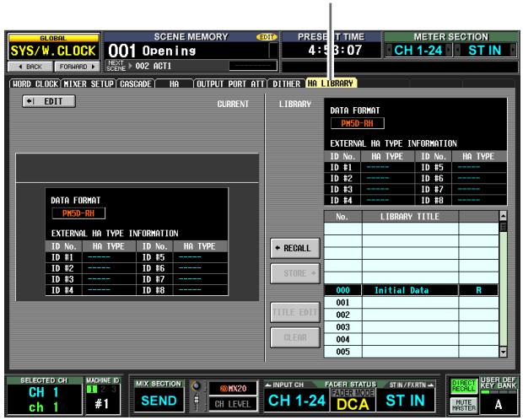Click the ST IN meter section selector
The height and width of the screenshot is (420, 523).
coord(484,51)
